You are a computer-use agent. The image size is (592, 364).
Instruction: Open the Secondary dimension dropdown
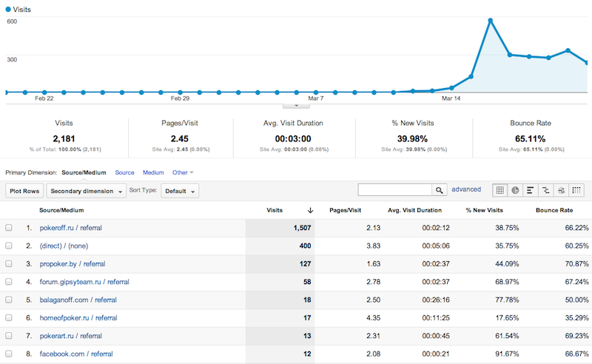86,191
